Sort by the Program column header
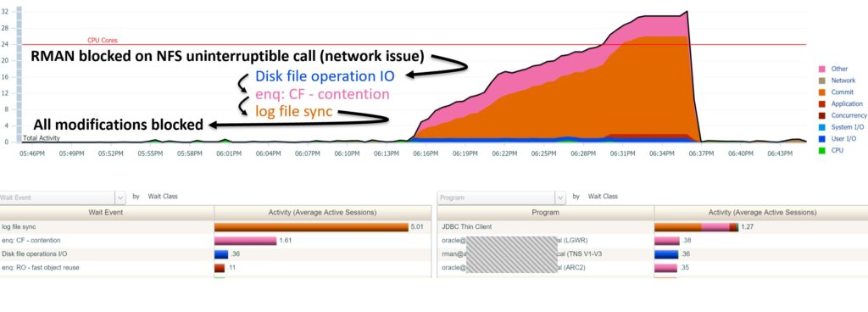This screenshot has width=868, height=312. click(x=545, y=213)
